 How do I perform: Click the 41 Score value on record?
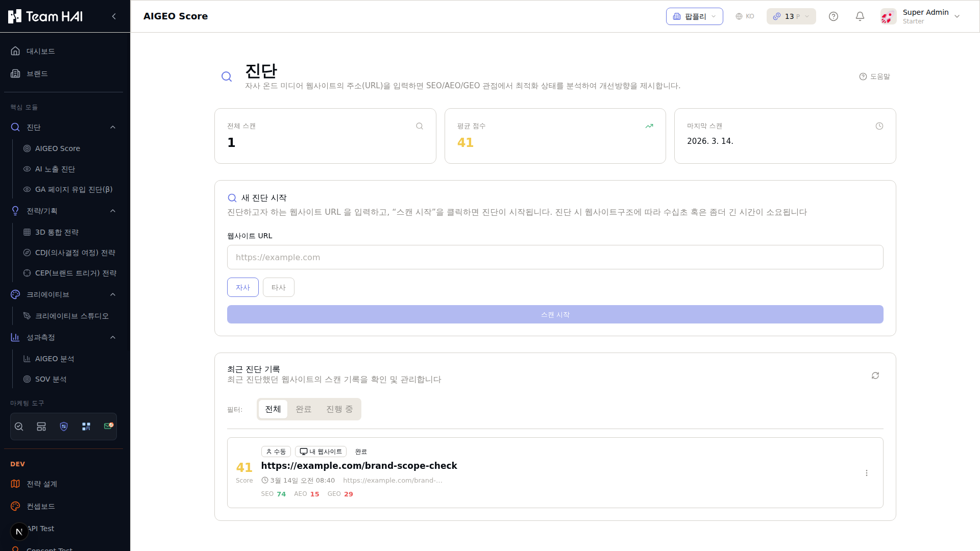(x=244, y=467)
